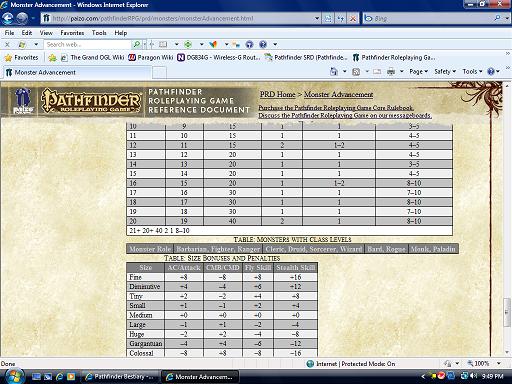
Task: Select the Monster Advancement tab
Action: tap(77, 72)
